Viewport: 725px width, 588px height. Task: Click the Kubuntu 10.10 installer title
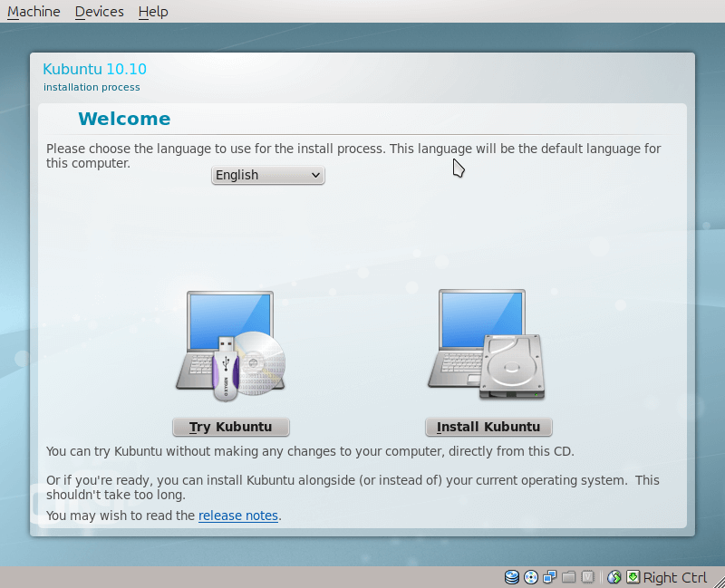pos(94,69)
